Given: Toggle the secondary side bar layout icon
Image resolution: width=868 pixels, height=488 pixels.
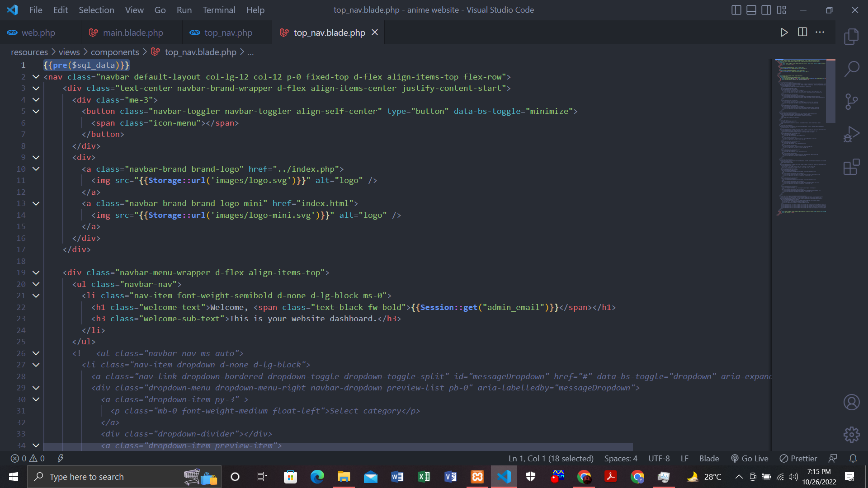Looking at the screenshot, I should click(x=766, y=10).
